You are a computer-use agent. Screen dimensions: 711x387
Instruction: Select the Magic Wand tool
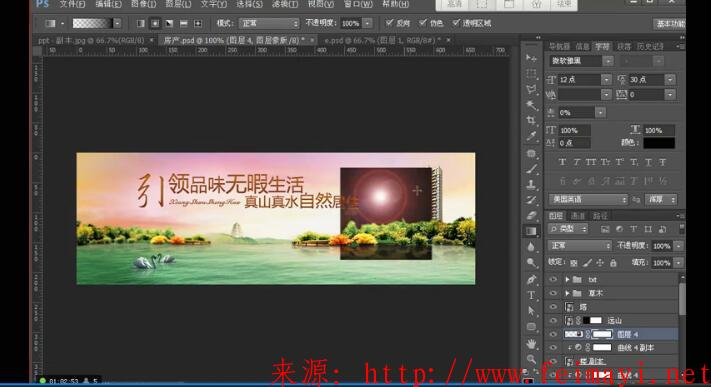[531, 105]
